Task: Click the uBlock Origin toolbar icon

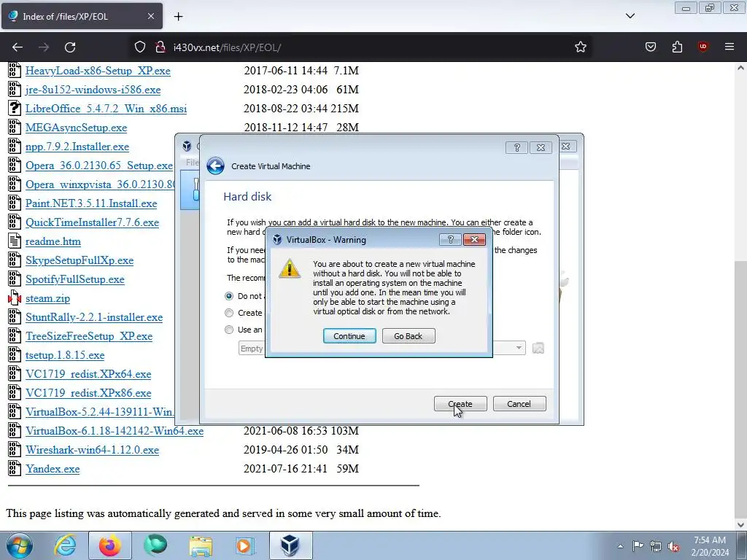Action: [x=703, y=47]
